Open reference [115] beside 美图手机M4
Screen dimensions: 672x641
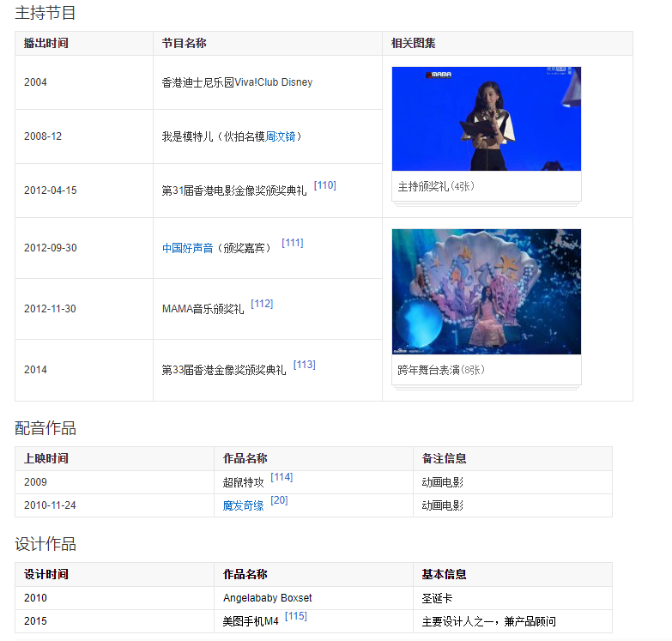pos(295,616)
